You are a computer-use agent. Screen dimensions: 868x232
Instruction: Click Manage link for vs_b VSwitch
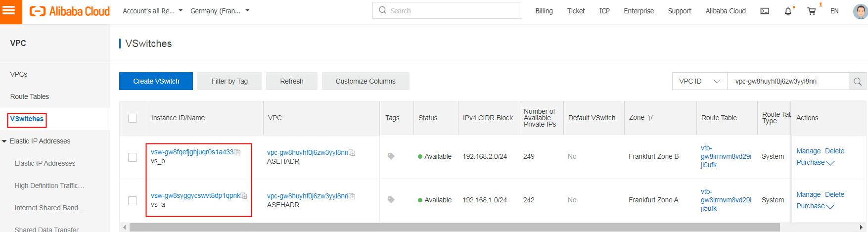coord(808,151)
